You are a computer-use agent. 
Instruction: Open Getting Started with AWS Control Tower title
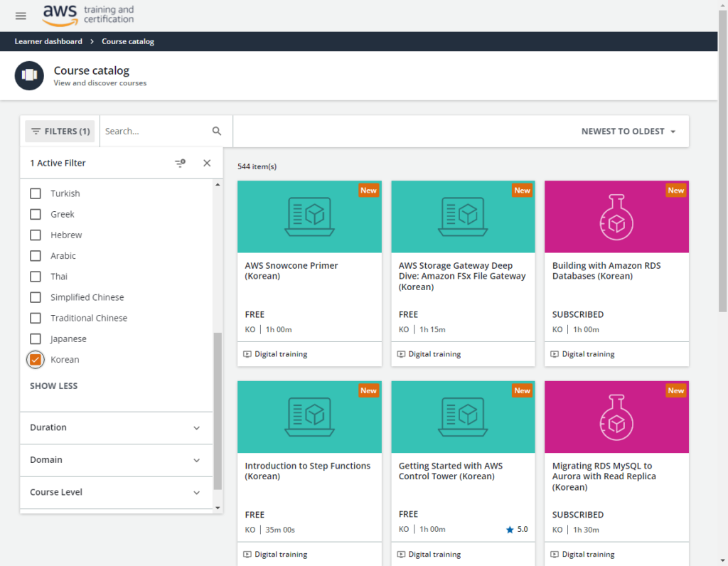click(450, 471)
